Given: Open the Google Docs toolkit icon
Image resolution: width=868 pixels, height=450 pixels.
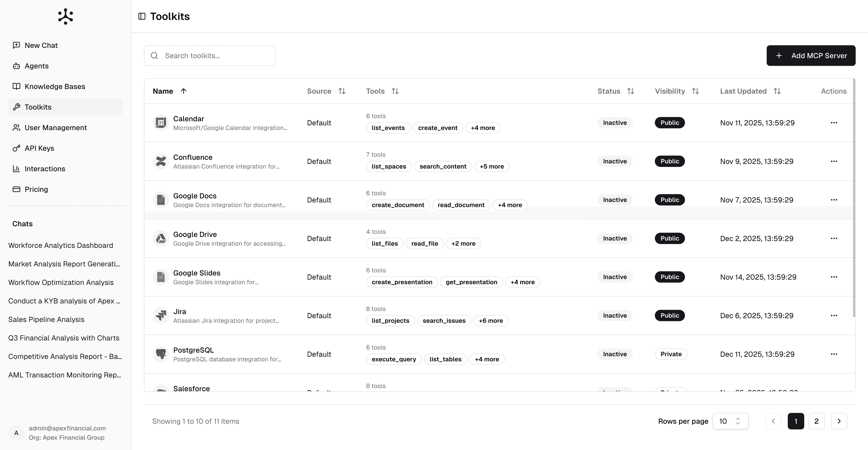Looking at the screenshot, I should [x=161, y=200].
